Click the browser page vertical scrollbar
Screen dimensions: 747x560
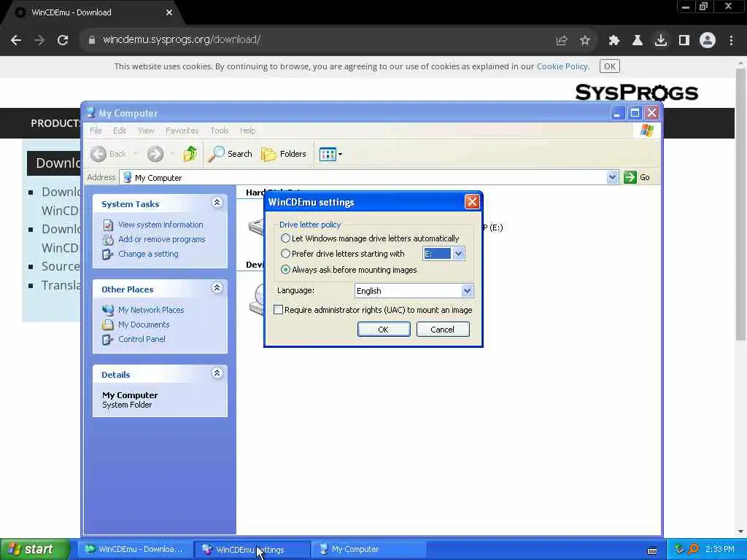pyautogui.click(x=740, y=205)
